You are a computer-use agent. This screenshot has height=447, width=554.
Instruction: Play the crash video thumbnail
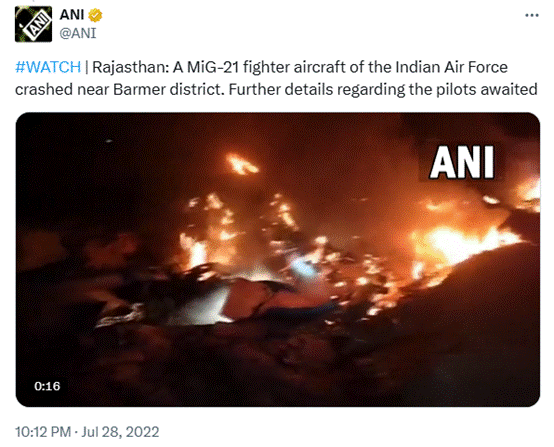coord(278,260)
